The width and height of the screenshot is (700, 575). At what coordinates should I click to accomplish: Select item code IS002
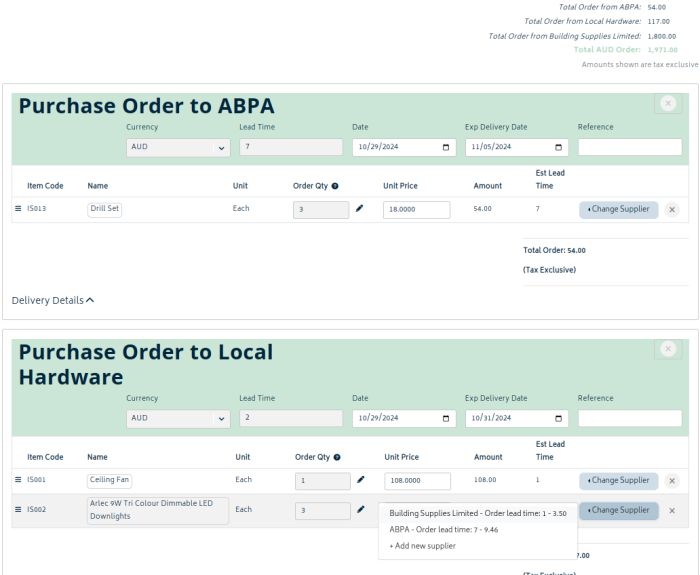point(37,509)
